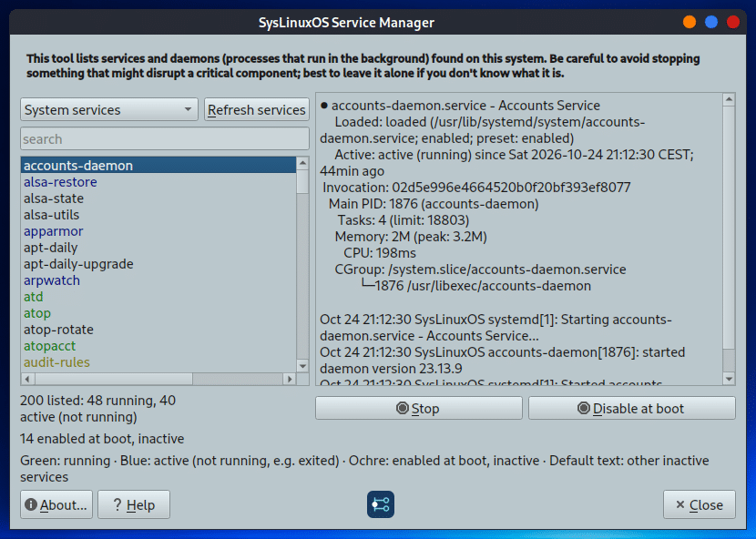The image size is (756, 539).
Task: Click Disable at boot button
Action: point(631,409)
